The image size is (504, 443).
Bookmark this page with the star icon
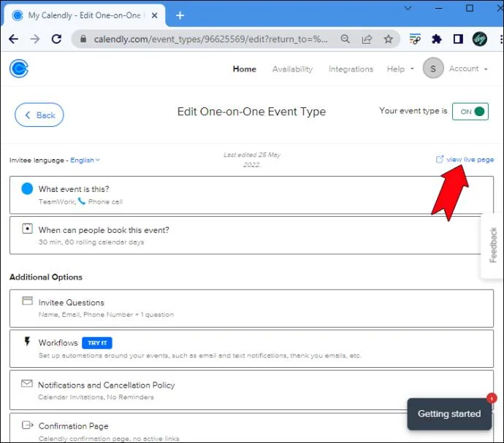coord(389,39)
